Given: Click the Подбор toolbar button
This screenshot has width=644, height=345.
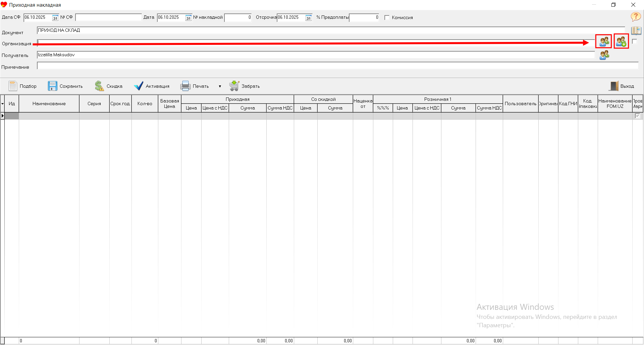Looking at the screenshot, I should click(23, 86).
